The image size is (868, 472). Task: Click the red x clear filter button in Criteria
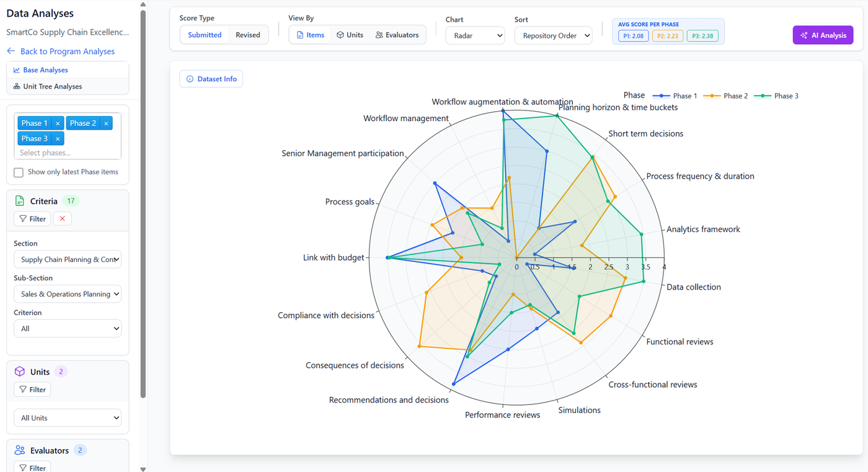click(62, 219)
